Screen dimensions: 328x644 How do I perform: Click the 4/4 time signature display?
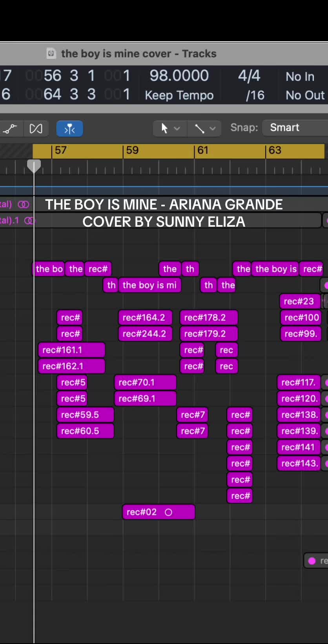[249, 75]
